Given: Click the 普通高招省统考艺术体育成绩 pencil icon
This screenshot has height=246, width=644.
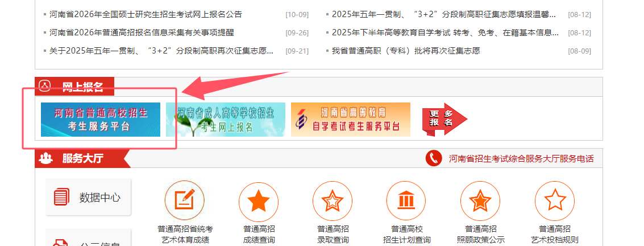Looking at the screenshot, I should click(185, 201).
